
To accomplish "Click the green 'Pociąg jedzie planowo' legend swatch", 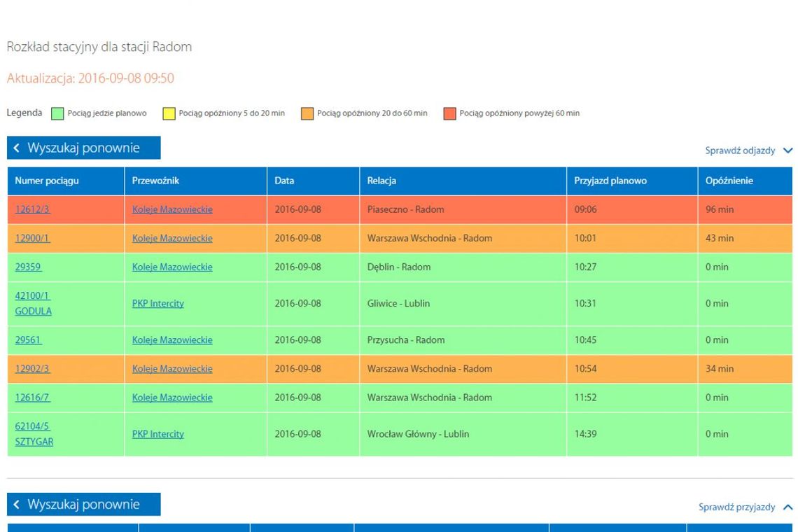I will pos(57,113).
